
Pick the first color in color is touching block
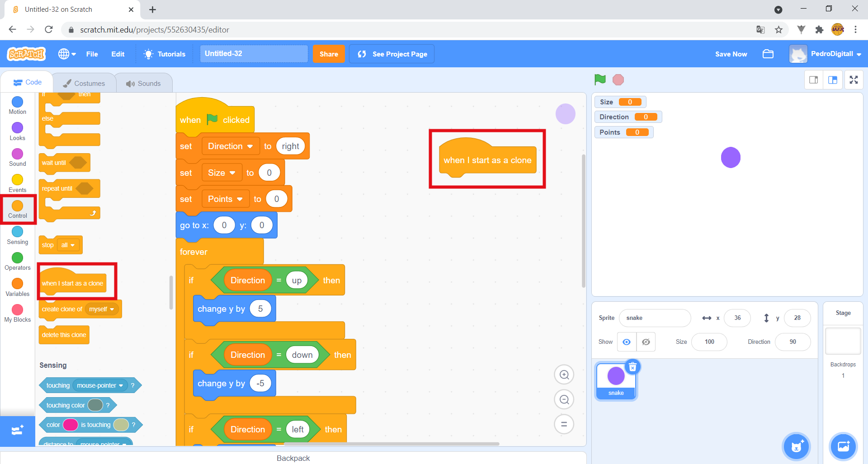coord(71,425)
